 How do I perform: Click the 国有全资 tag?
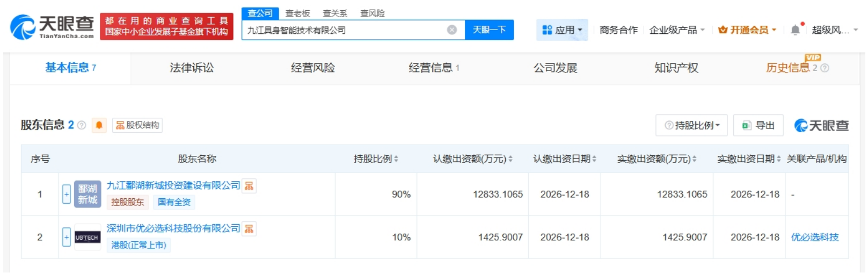174,202
